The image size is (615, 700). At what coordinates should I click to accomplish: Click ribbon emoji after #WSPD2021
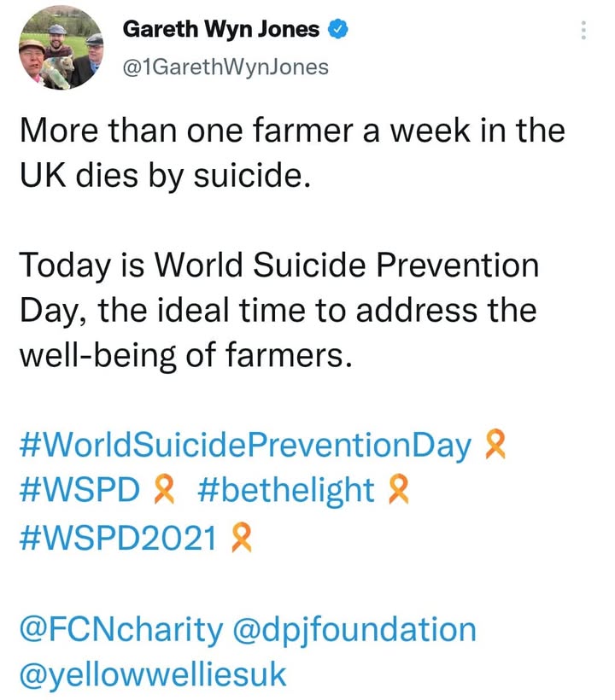[242, 537]
